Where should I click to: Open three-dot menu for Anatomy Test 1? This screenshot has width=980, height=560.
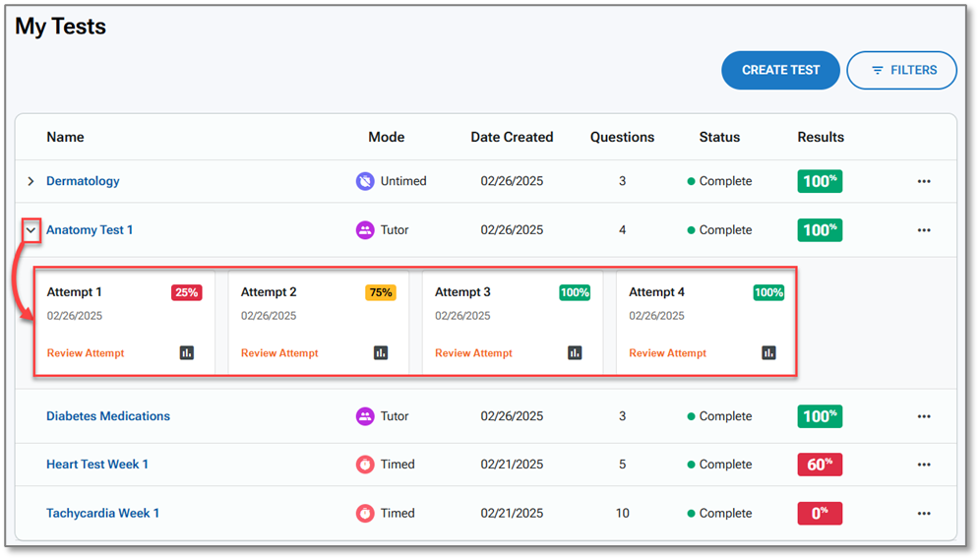click(x=923, y=230)
